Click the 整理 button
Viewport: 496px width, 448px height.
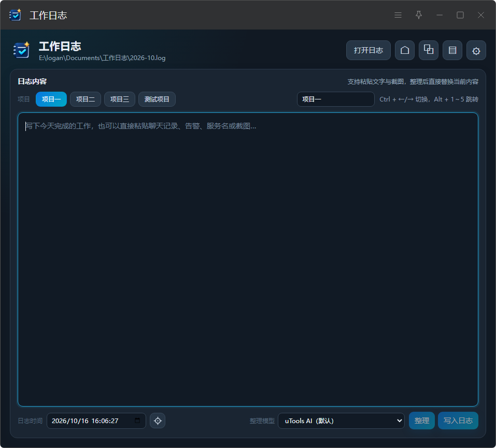point(422,421)
